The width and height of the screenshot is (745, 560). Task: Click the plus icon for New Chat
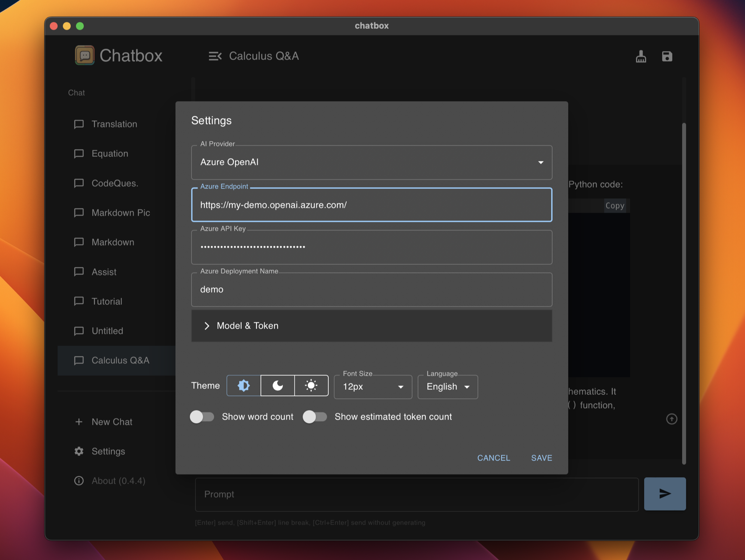point(79,422)
